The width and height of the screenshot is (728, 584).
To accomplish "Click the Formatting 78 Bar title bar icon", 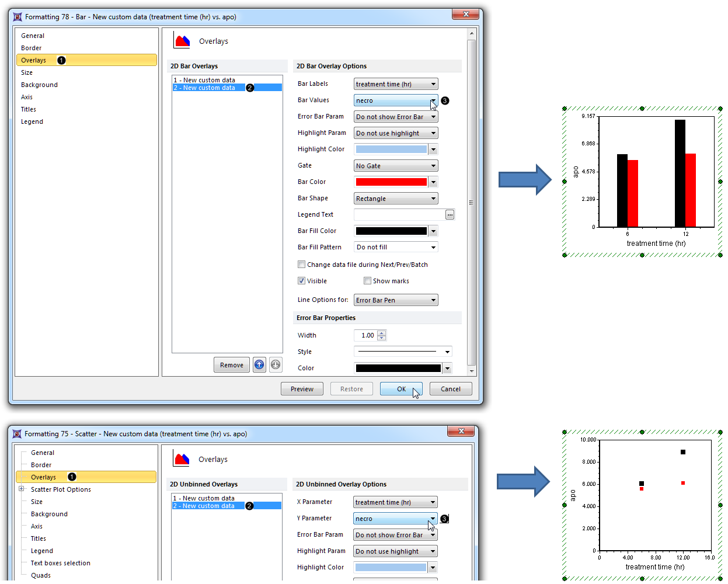I will coord(18,17).
